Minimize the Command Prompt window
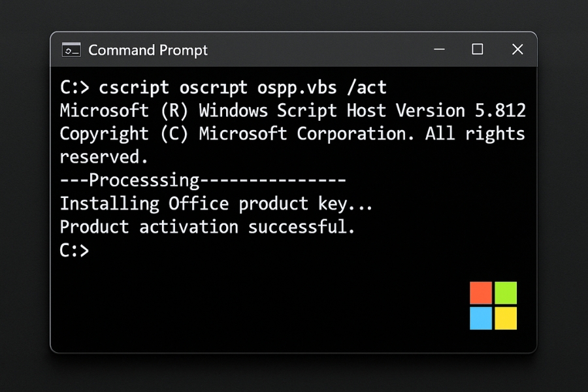Image resolution: width=588 pixels, height=392 pixels. click(439, 49)
